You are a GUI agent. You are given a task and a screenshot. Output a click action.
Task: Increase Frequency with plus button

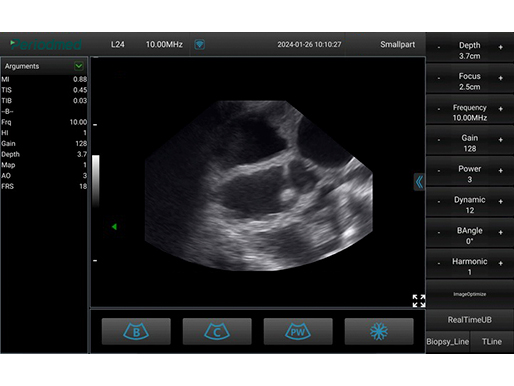500,109
